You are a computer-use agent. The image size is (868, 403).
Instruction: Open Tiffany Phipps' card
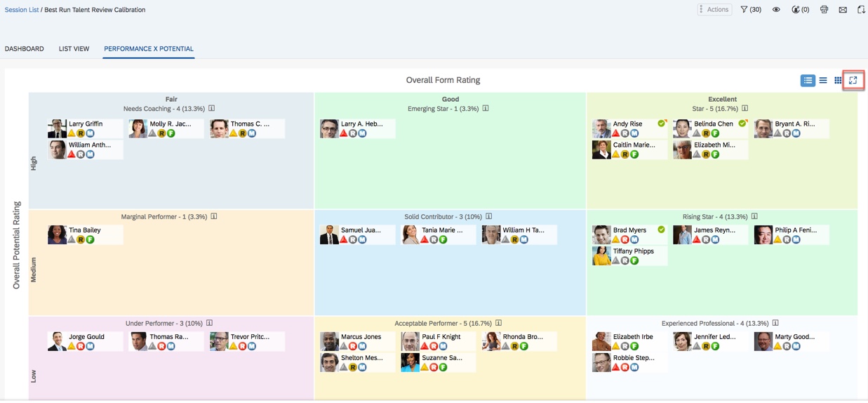pyautogui.click(x=629, y=256)
